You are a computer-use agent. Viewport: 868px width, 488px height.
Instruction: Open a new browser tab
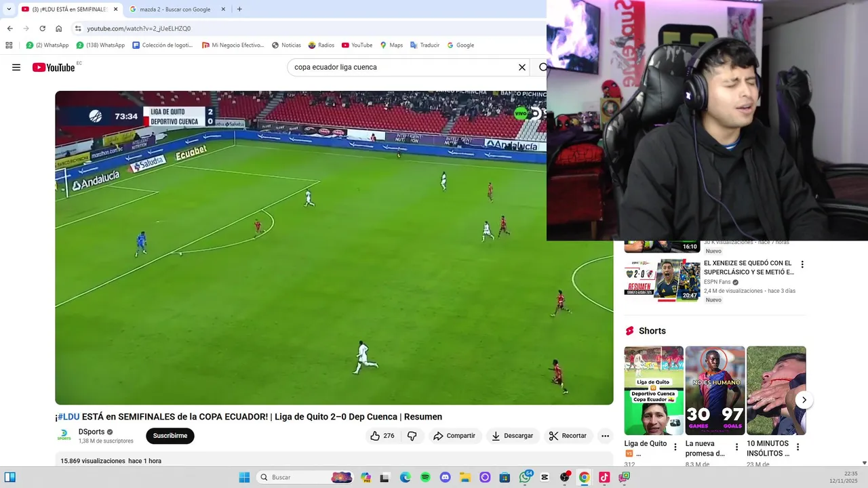click(239, 9)
